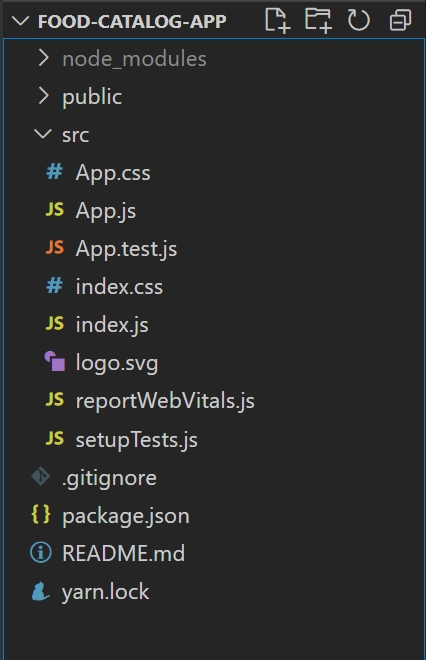Click the New File icon

(277, 20)
